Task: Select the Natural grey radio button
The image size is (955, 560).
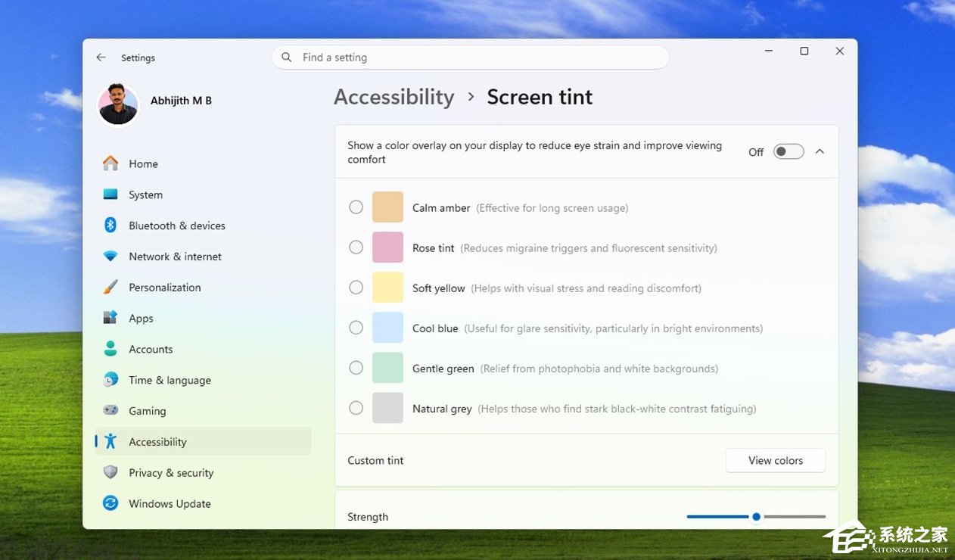Action: pos(356,408)
